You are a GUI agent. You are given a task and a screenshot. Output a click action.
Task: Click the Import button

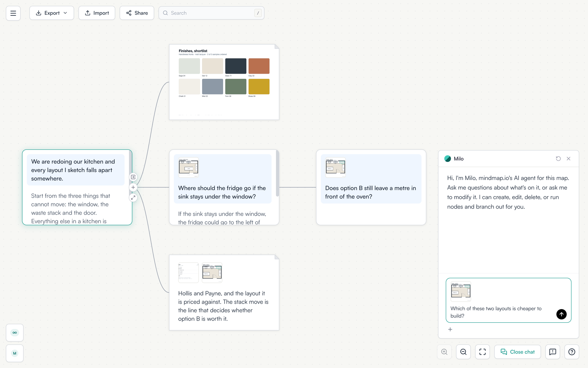click(x=97, y=13)
